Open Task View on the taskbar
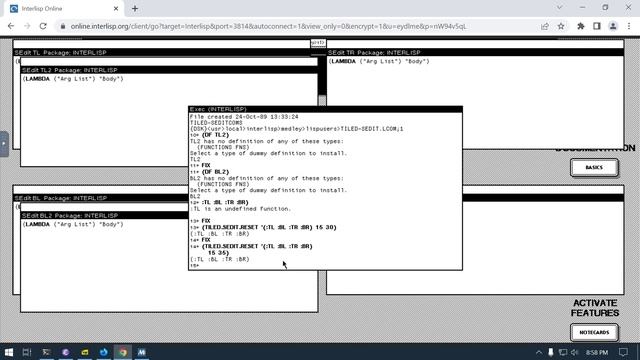Screen dimensions: 640x360 27,352
